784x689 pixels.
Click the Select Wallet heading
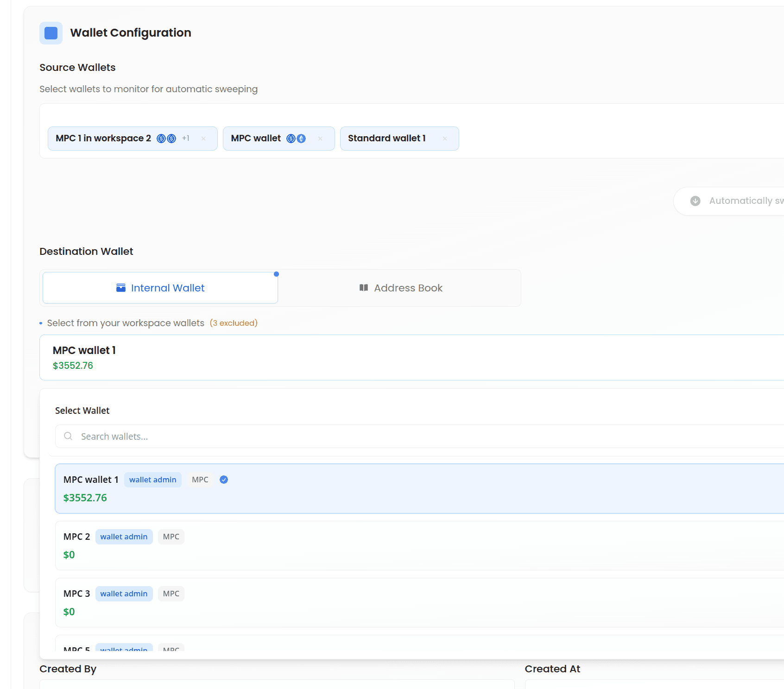point(82,411)
